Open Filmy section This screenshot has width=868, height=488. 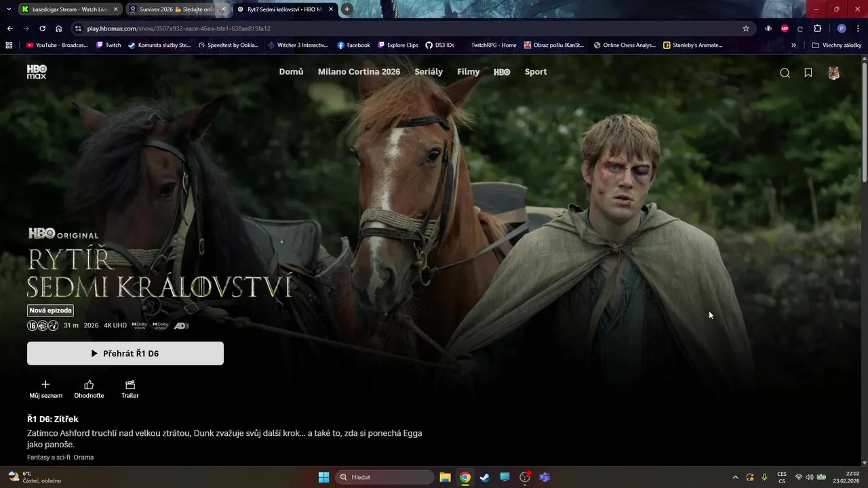(468, 72)
